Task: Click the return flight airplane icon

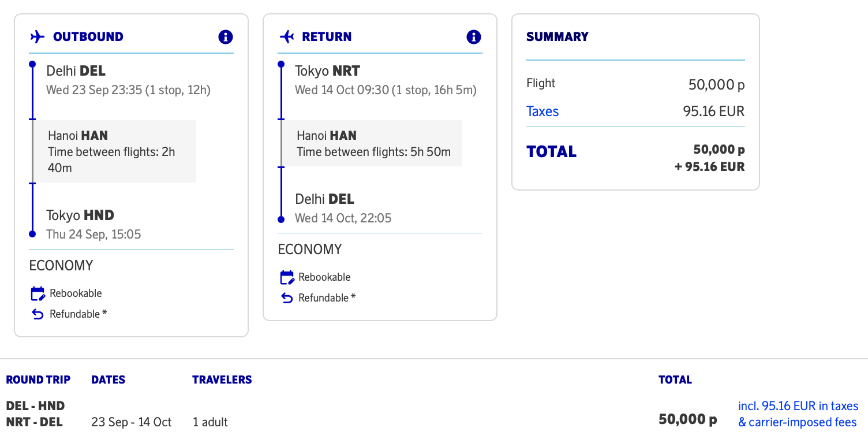Action: (x=286, y=36)
